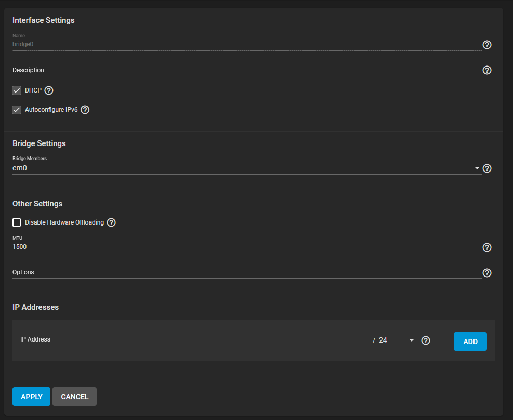Open help for Disable Hardware Offloading

[x=111, y=222]
